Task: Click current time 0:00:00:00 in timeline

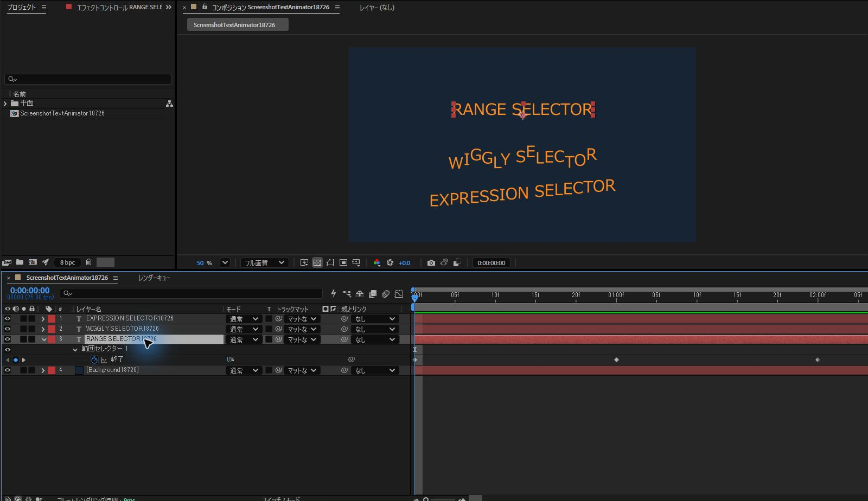Action: [x=30, y=291]
